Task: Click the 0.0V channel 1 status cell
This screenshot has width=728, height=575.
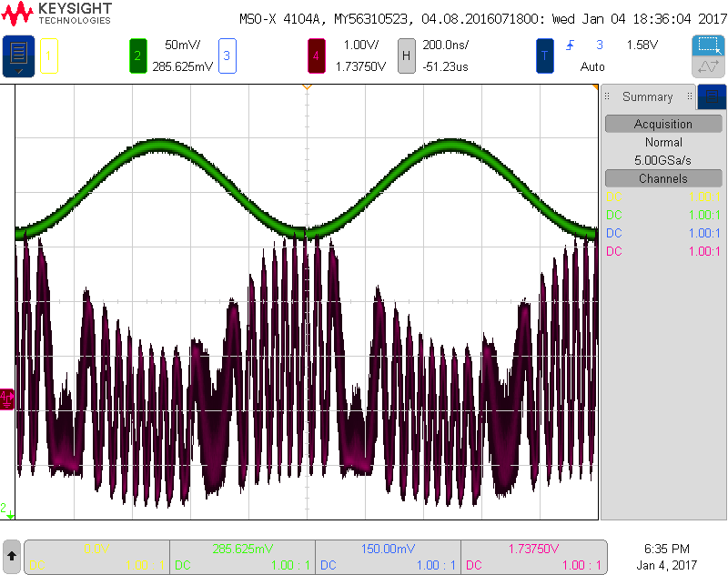Action: pos(97,557)
